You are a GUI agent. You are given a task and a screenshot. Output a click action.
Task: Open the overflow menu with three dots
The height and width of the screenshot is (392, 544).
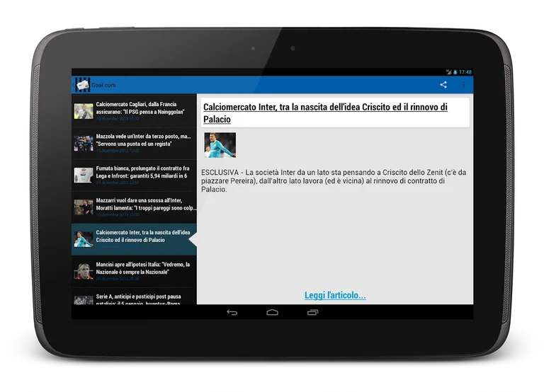(463, 85)
